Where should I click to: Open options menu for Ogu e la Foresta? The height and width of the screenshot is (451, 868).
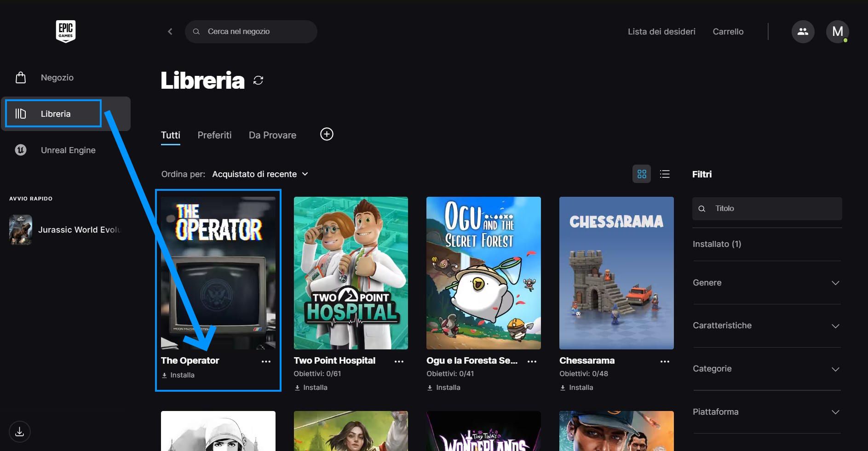pos(532,361)
